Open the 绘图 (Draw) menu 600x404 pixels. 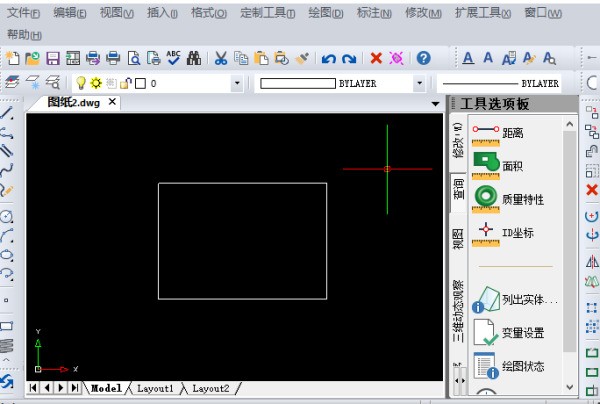coord(325,13)
